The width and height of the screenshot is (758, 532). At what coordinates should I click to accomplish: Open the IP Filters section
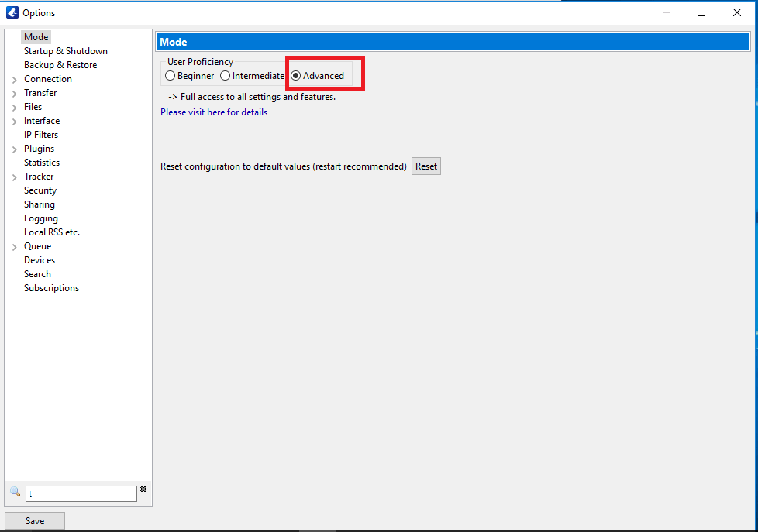[41, 135]
